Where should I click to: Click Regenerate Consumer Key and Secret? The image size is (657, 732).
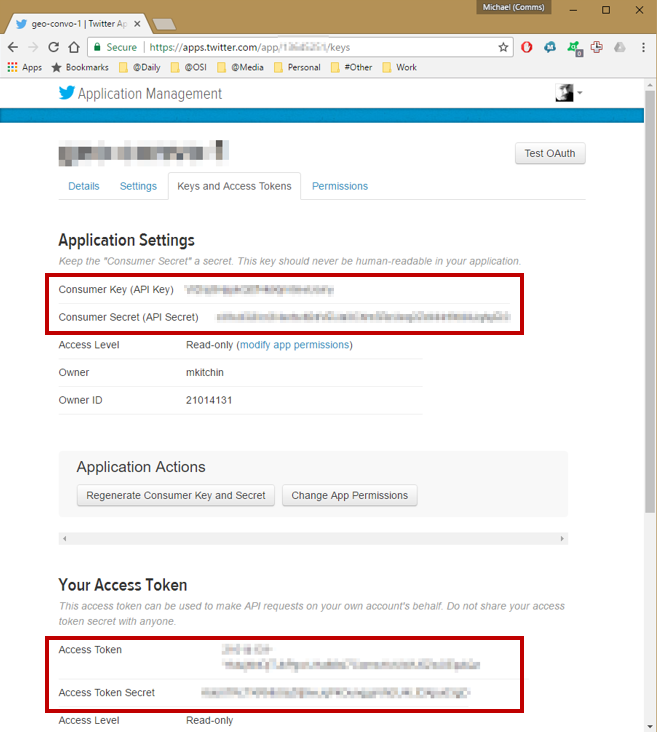point(176,495)
